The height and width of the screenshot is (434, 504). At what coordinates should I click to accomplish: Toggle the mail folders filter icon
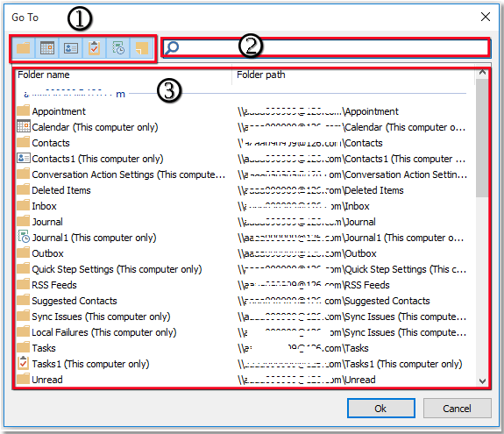click(23, 48)
